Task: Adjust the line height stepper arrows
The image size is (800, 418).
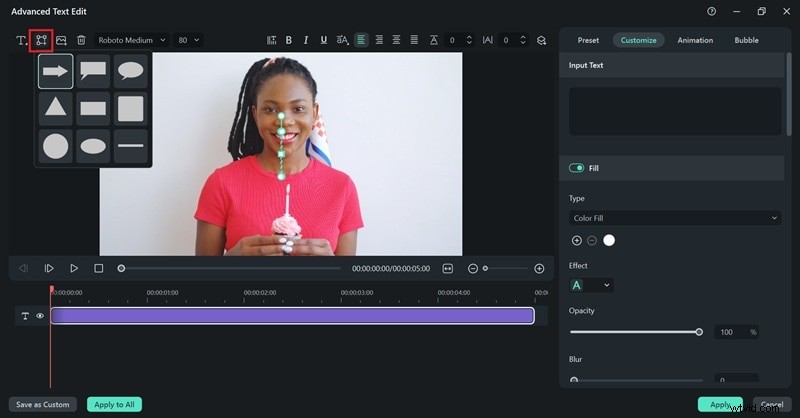Action: pyautogui.click(x=469, y=40)
